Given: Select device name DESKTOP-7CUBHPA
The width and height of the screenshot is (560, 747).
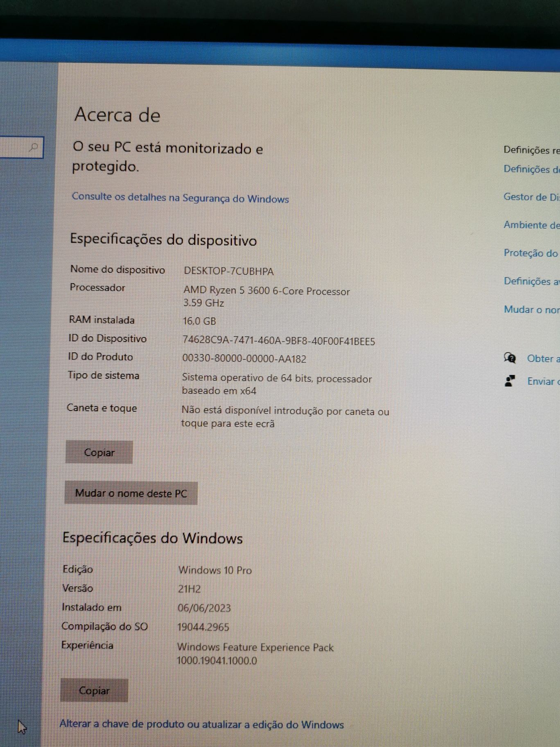Looking at the screenshot, I should tap(228, 271).
